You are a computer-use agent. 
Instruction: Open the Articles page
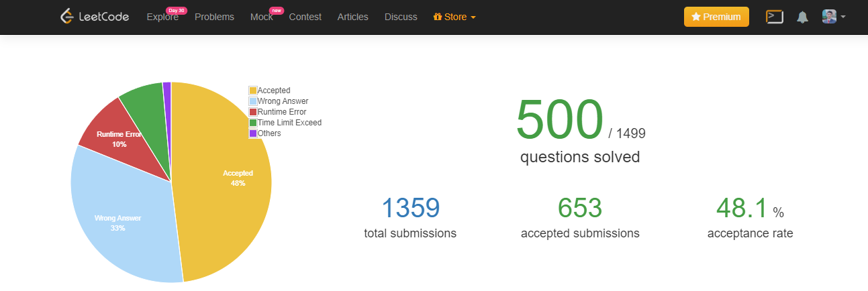(352, 17)
